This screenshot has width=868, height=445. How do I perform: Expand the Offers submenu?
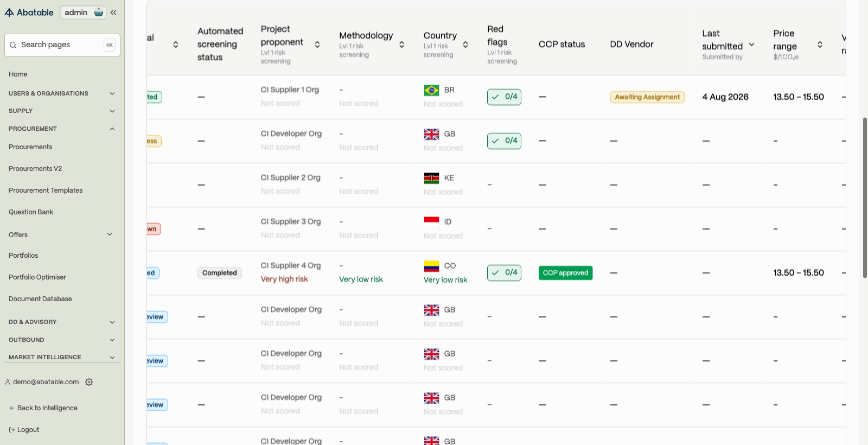[110, 234]
